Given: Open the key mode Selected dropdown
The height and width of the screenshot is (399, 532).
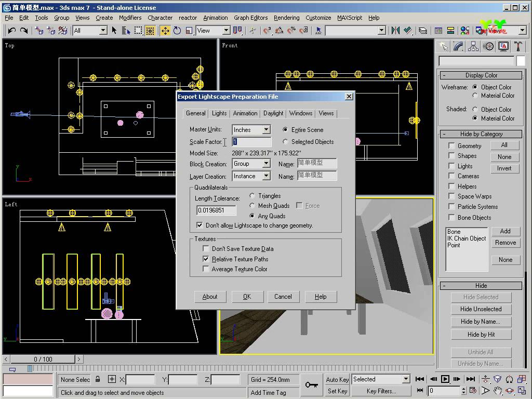Looking at the screenshot, I should [406, 379].
